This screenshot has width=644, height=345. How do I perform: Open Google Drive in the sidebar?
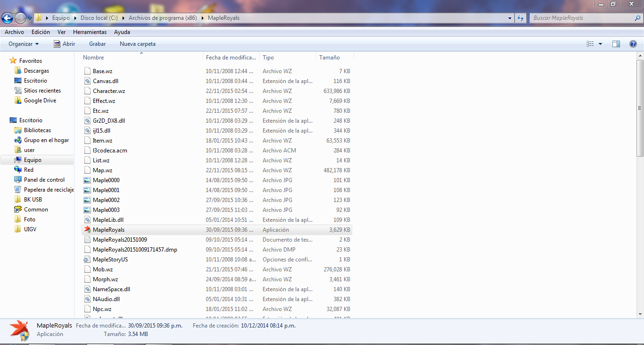40,101
